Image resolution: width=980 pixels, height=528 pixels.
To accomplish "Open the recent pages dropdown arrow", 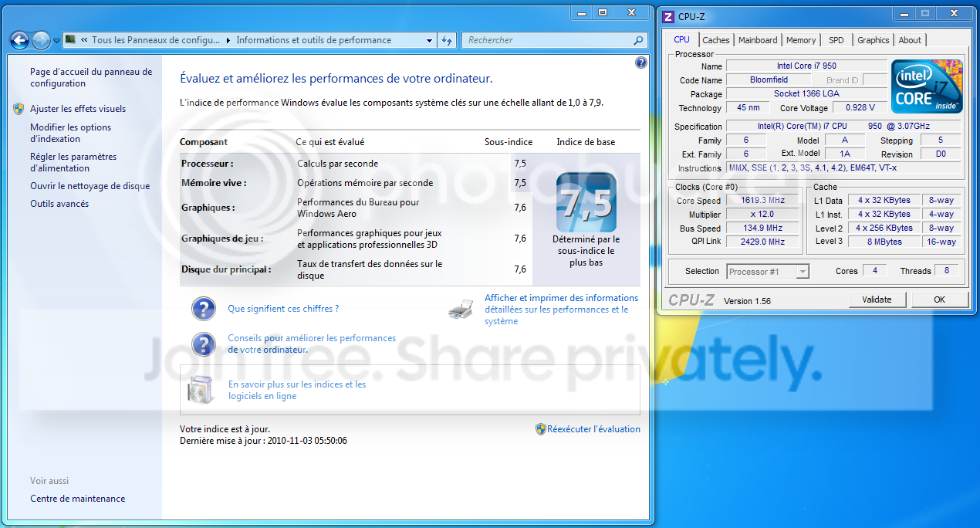I will 56,41.
